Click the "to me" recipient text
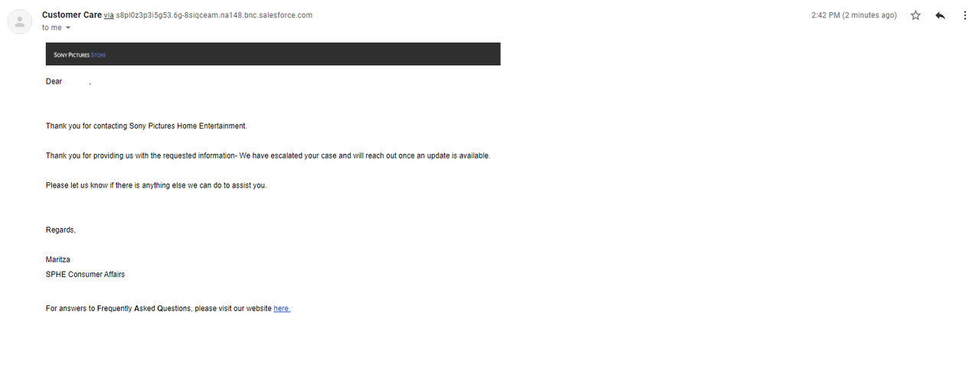980x369 pixels. pos(51,28)
